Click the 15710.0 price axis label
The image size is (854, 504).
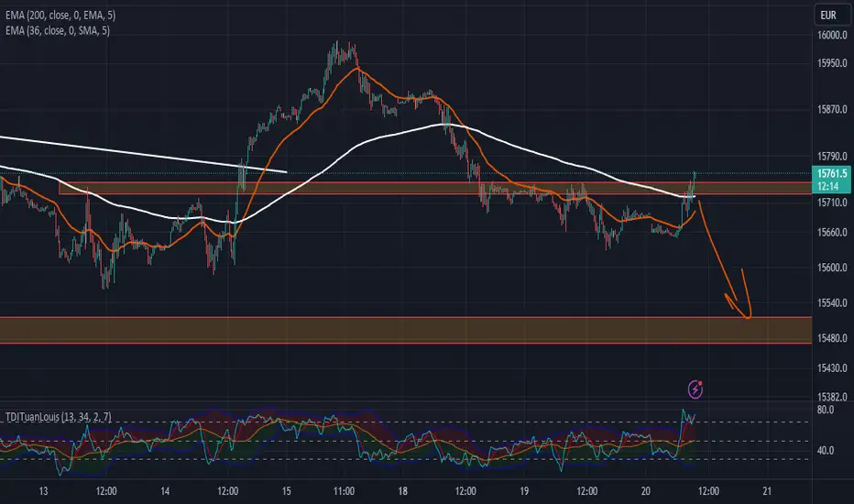click(832, 203)
